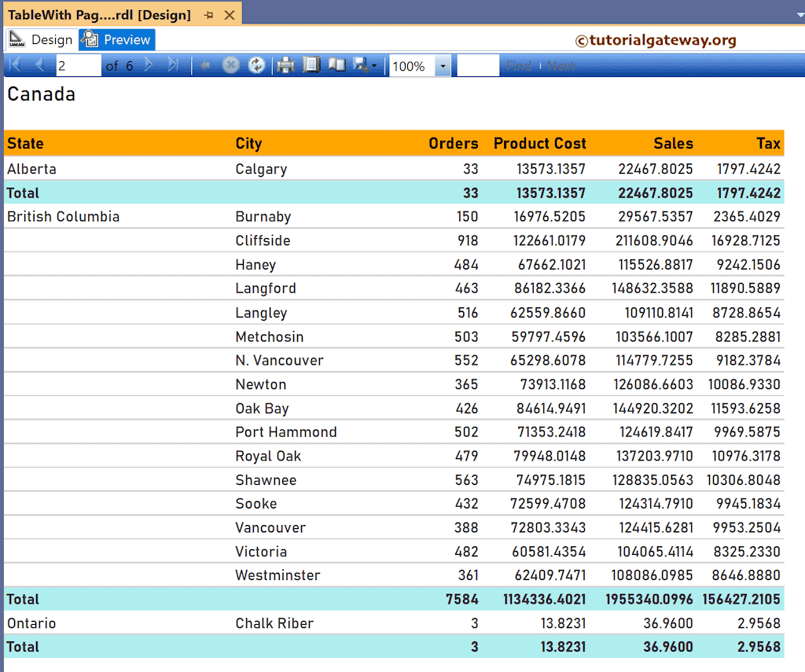This screenshot has width=805, height=672.
Task: Click the Find button
Action: point(519,66)
